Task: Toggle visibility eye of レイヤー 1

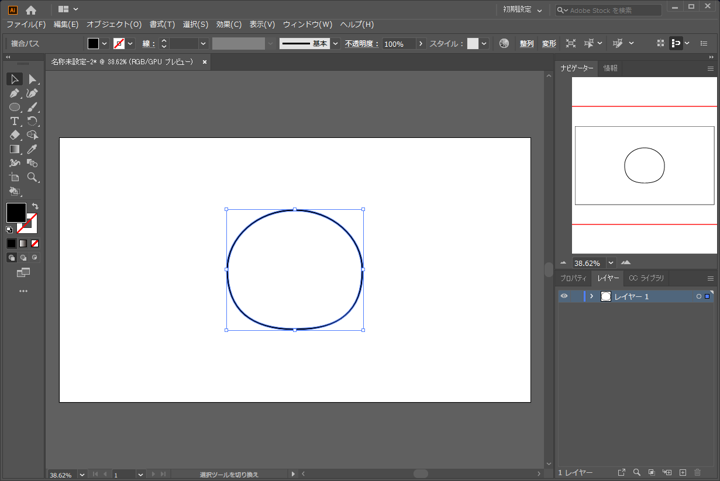Action: 564,296
